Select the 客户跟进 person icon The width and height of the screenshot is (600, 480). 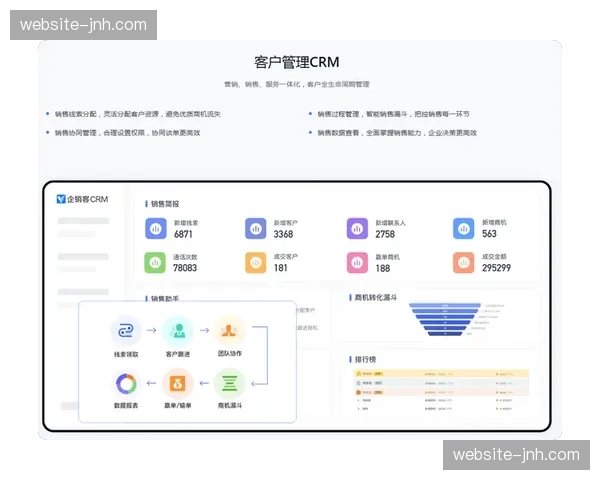click(x=178, y=330)
